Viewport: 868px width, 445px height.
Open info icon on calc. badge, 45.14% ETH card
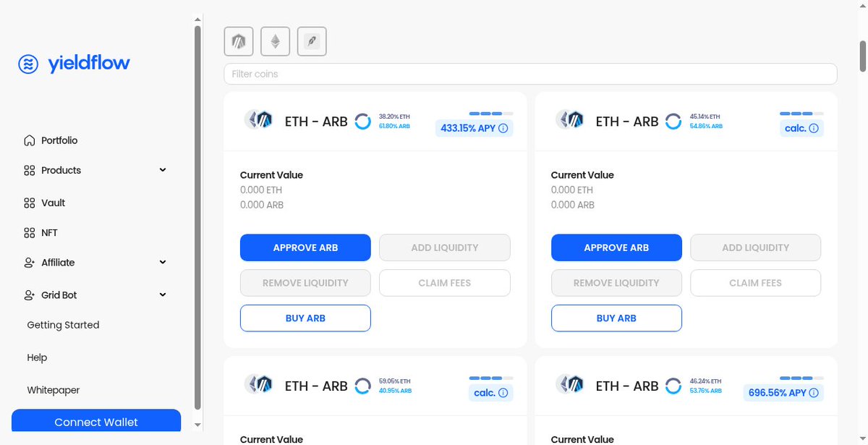(814, 129)
